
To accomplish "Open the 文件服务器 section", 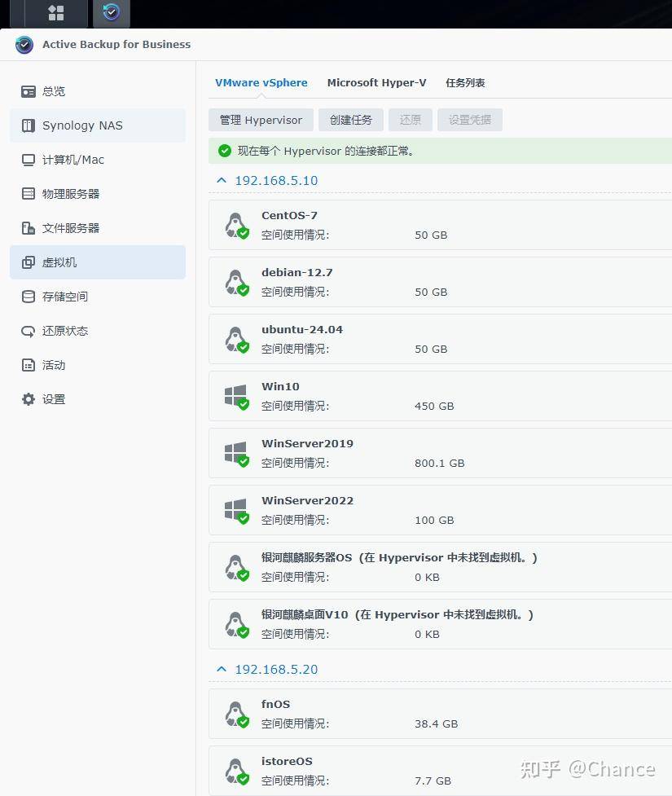I will tap(98, 228).
